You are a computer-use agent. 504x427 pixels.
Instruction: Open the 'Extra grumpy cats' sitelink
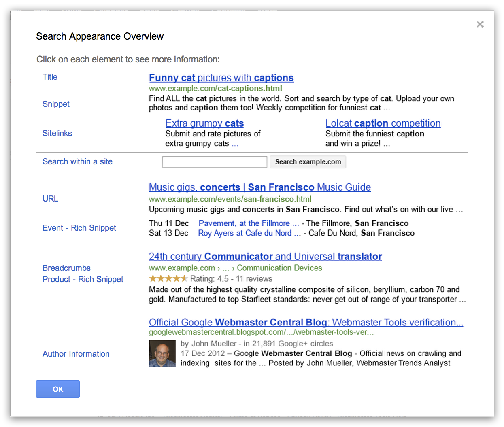pyautogui.click(x=204, y=123)
